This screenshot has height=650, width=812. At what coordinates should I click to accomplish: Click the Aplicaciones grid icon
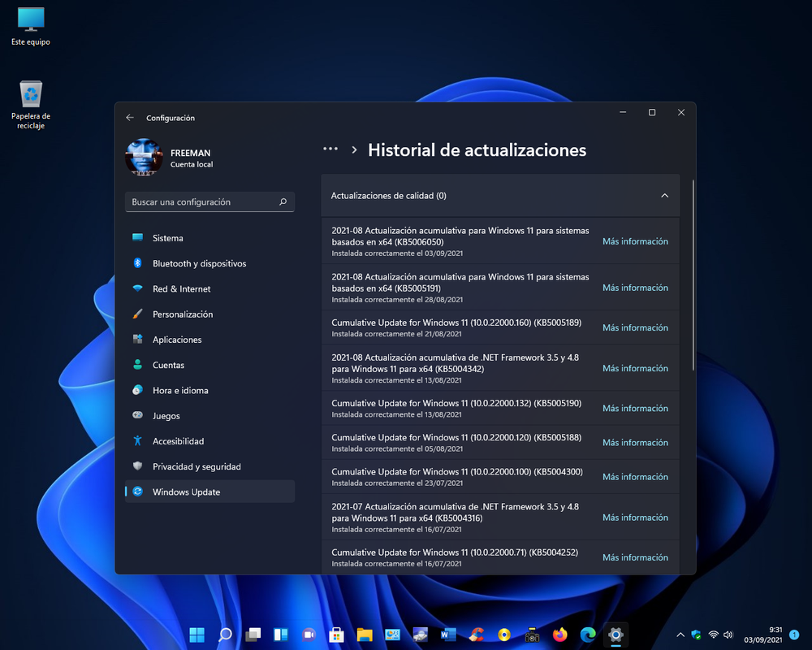pyautogui.click(x=137, y=339)
